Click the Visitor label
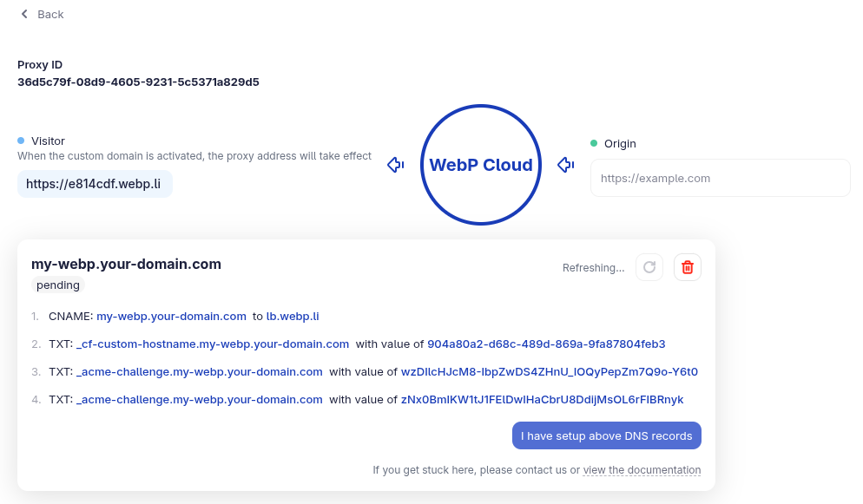The width and height of the screenshot is (863, 504). click(48, 141)
